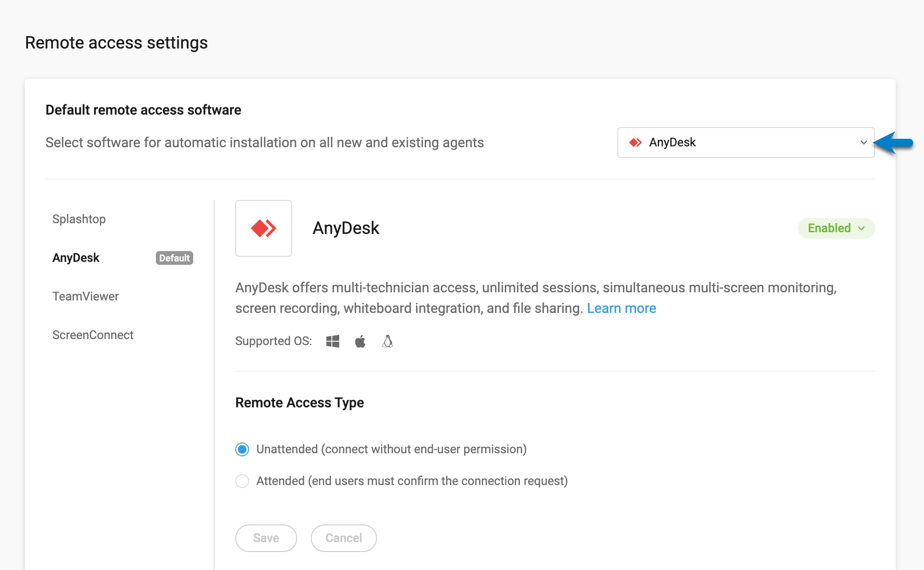Select the Unattended remote access option
Screen dimensions: 924x570
point(242,449)
